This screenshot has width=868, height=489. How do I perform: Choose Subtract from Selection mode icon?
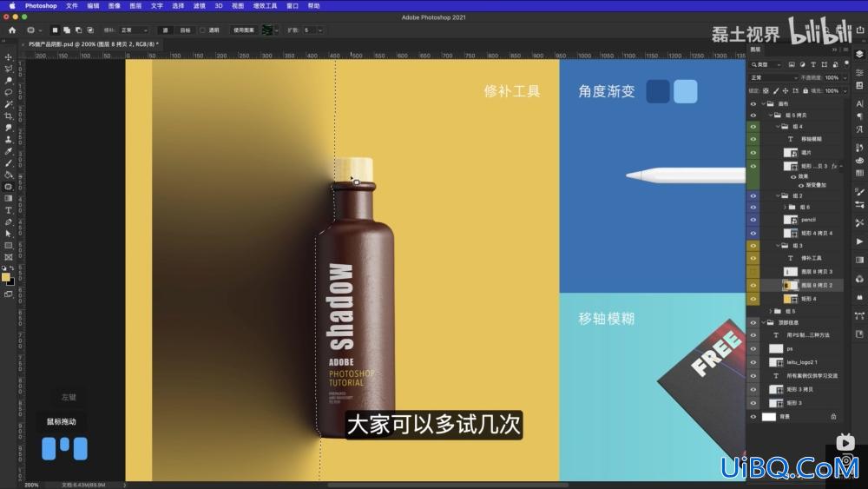tap(78, 30)
